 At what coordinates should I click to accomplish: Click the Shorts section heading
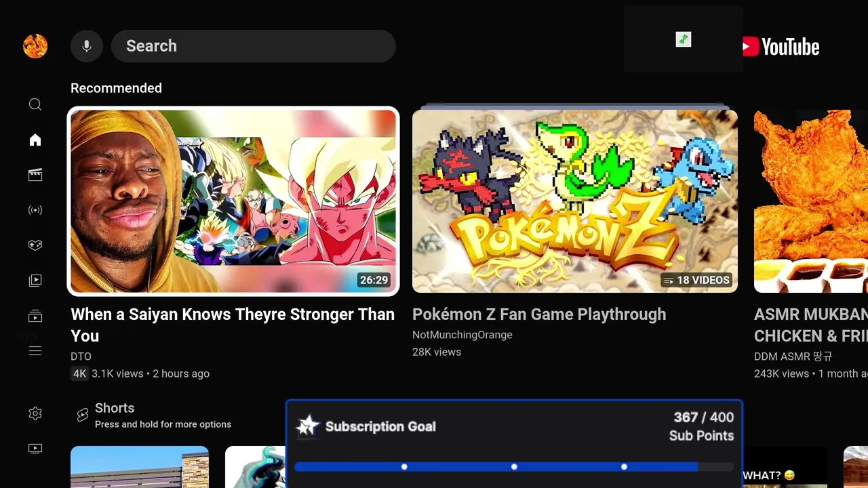pyautogui.click(x=115, y=408)
